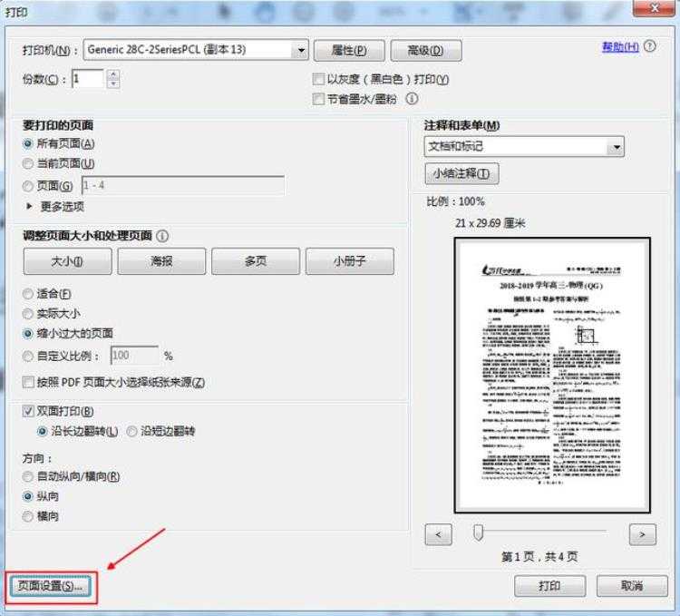Click info icon next to 调整页面大小和处理页面
The width and height of the screenshot is (680, 616).
pyautogui.click(x=162, y=236)
